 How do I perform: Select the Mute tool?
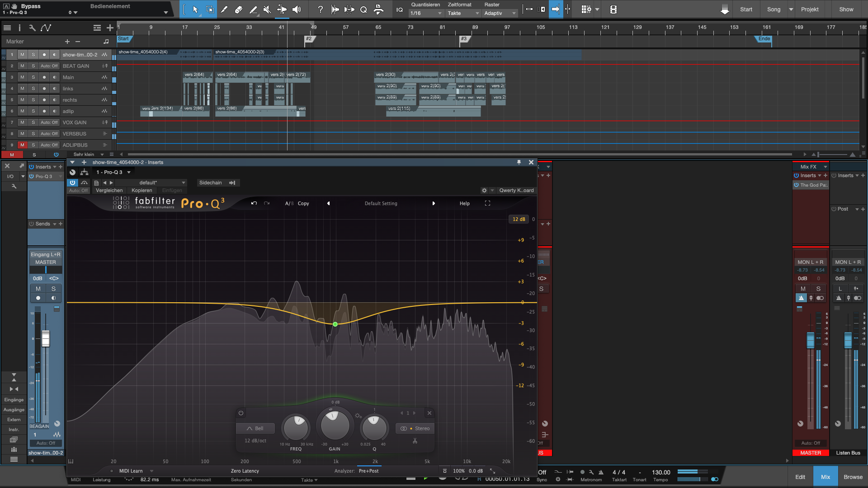coord(267,9)
